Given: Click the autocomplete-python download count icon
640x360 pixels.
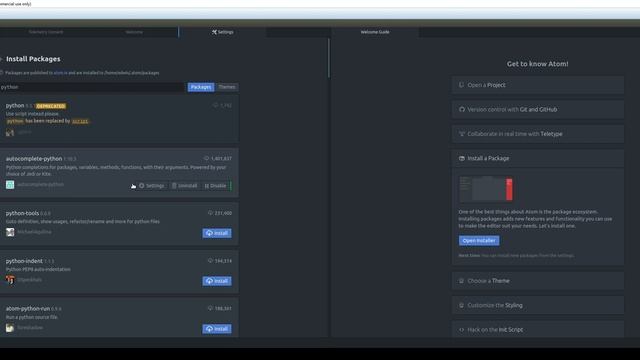Looking at the screenshot, I should (206, 158).
